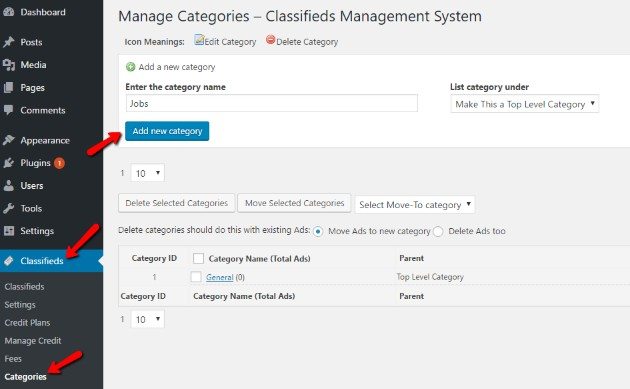Click the Top Level Category parent cell
Viewport: 630px width, 389px height.
(x=430, y=277)
